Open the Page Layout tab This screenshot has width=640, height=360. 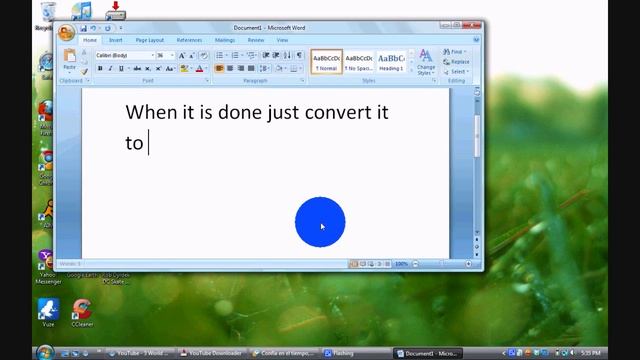pyautogui.click(x=149, y=40)
